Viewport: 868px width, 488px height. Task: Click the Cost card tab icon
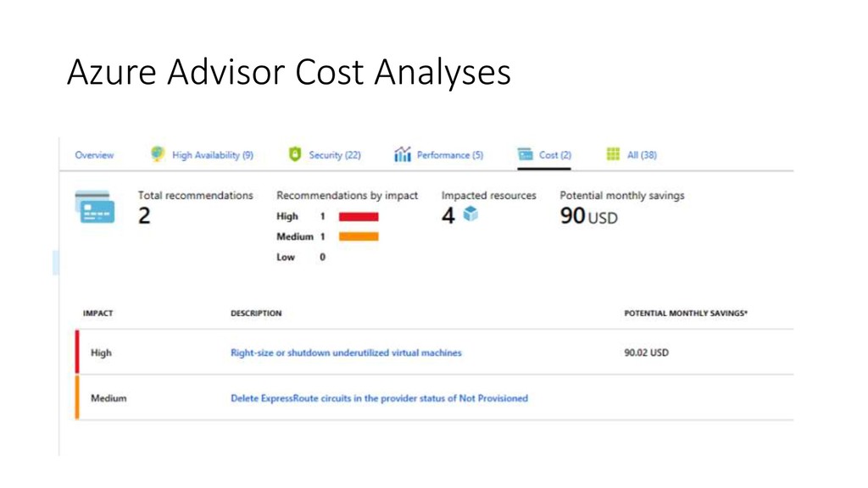(x=525, y=154)
